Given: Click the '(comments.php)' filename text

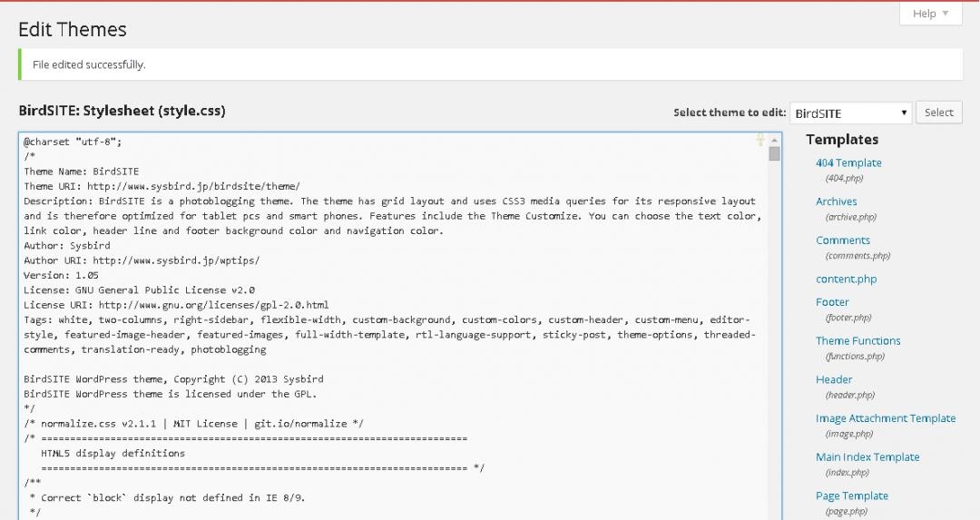Looking at the screenshot, I should click(857, 256).
